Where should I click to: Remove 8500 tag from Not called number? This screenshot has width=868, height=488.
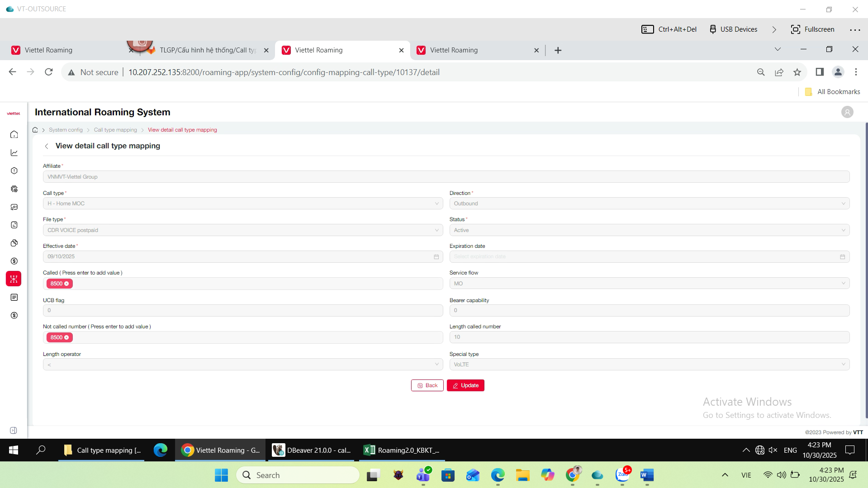click(x=66, y=337)
